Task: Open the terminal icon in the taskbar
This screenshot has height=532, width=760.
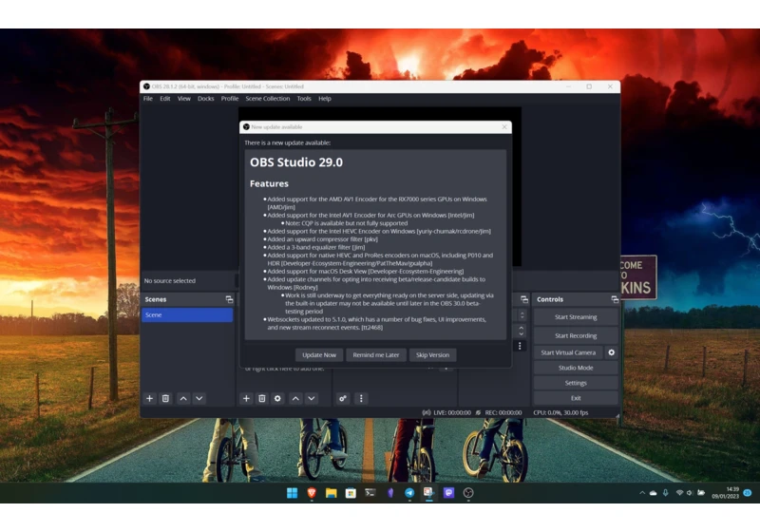Action: [370, 493]
